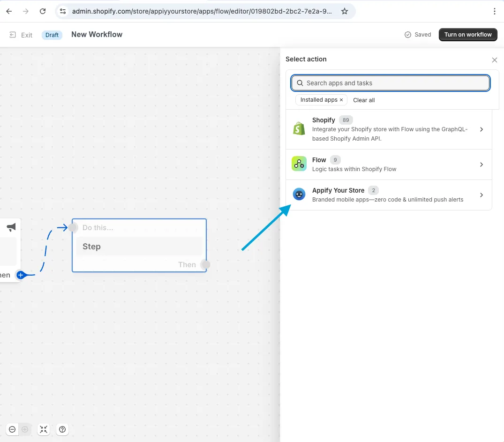Viewport: 504px width, 442px height.
Task: Focus the Search apps and tasks field
Action: [390, 83]
